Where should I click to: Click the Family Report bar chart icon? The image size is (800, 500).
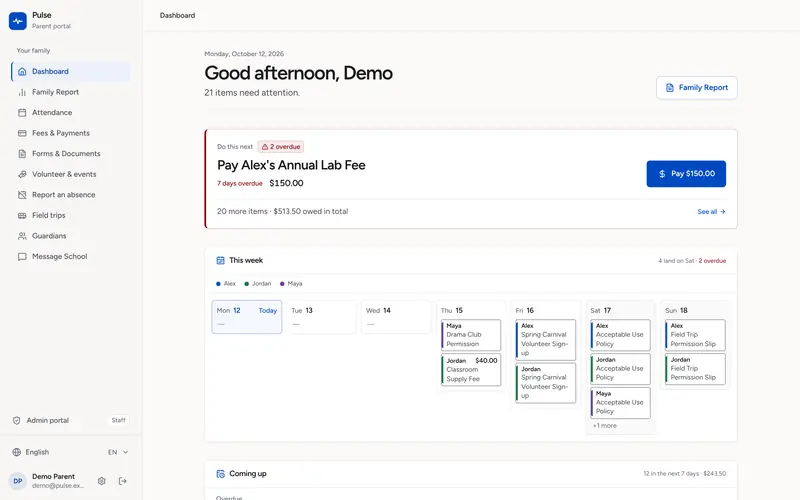pyautogui.click(x=22, y=92)
